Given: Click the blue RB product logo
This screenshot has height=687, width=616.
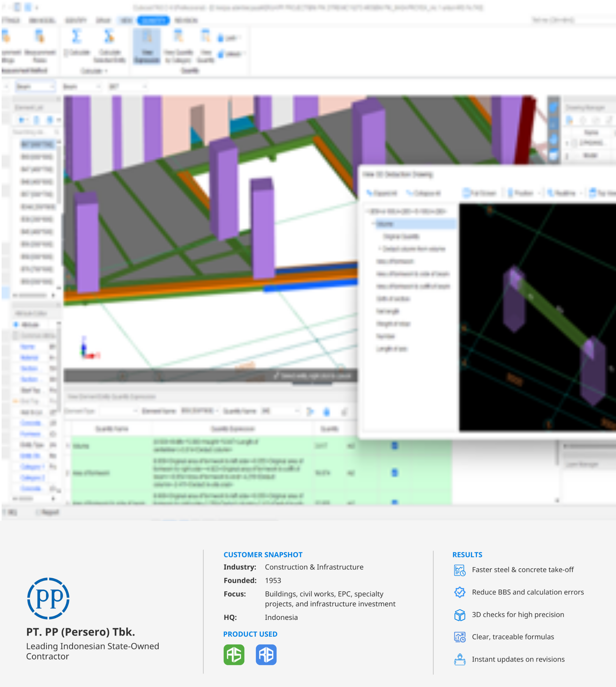Looking at the screenshot, I should pyautogui.click(x=266, y=655).
